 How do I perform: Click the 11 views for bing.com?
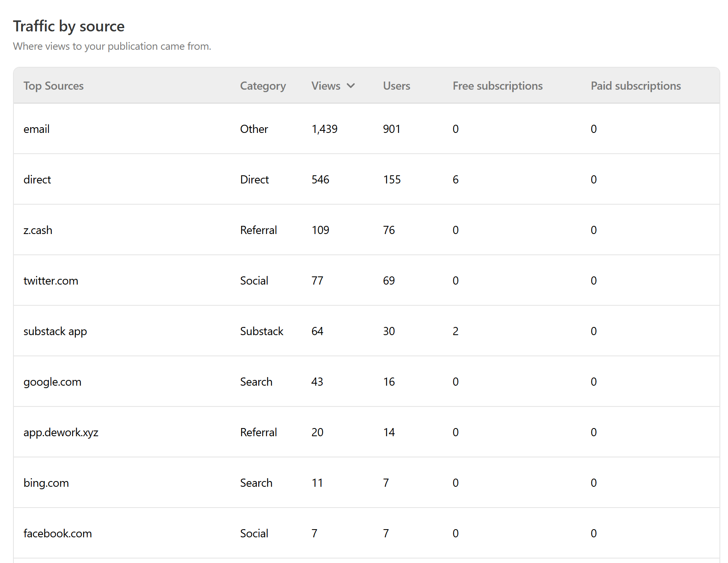[x=317, y=483]
